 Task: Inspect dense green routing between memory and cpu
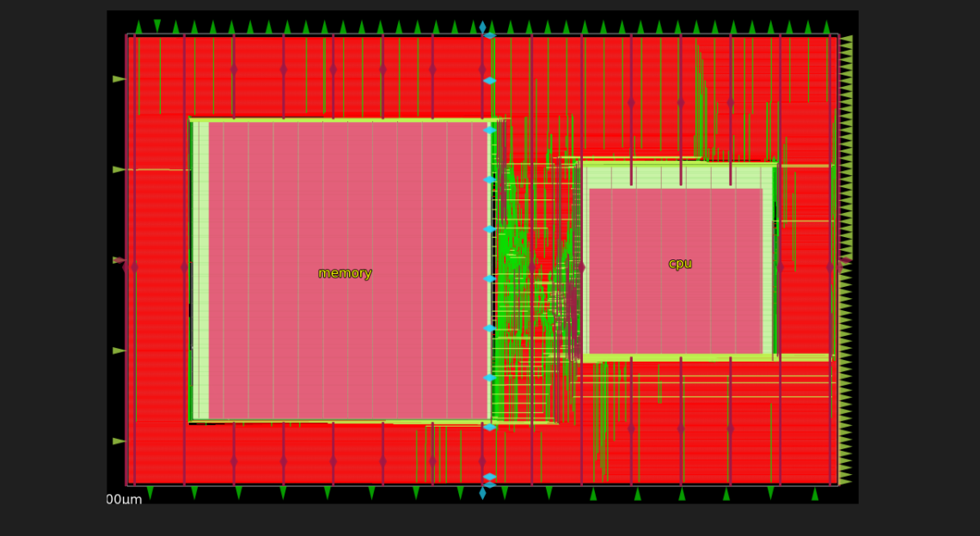pos(533,266)
